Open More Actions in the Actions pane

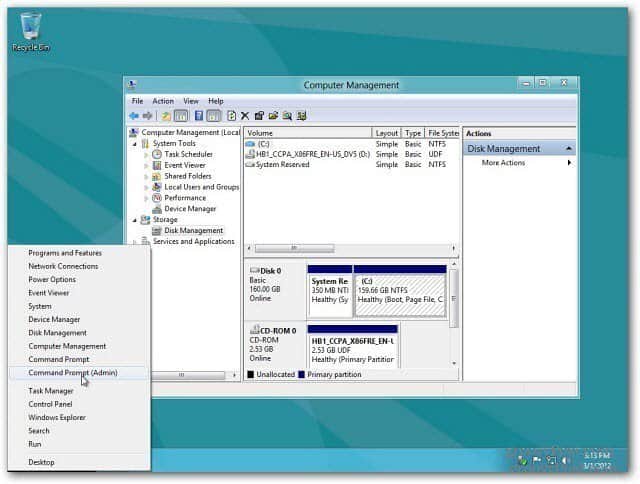coord(519,163)
